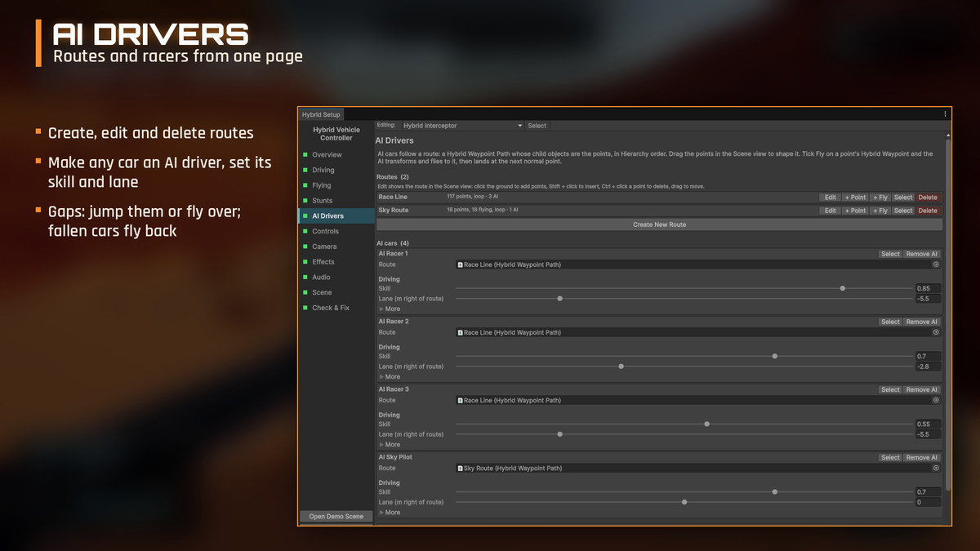The width and height of the screenshot is (980, 551).
Task: Click AI Racer 1 route field
Action: pos(698,264)
